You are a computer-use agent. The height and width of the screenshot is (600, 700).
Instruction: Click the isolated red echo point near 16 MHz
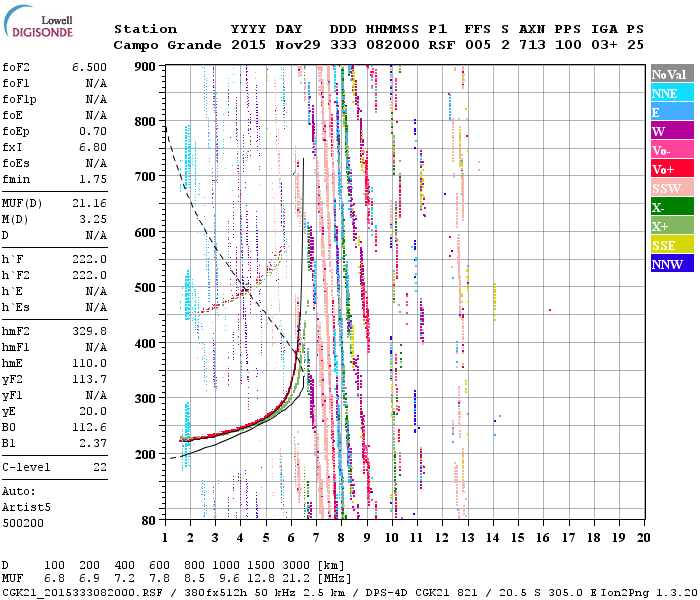(x=550, y=310)
